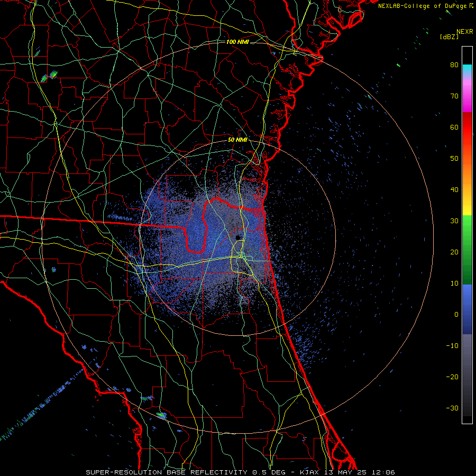
Task: Select the 10 value on the dBZ scale
Action: 454,283
